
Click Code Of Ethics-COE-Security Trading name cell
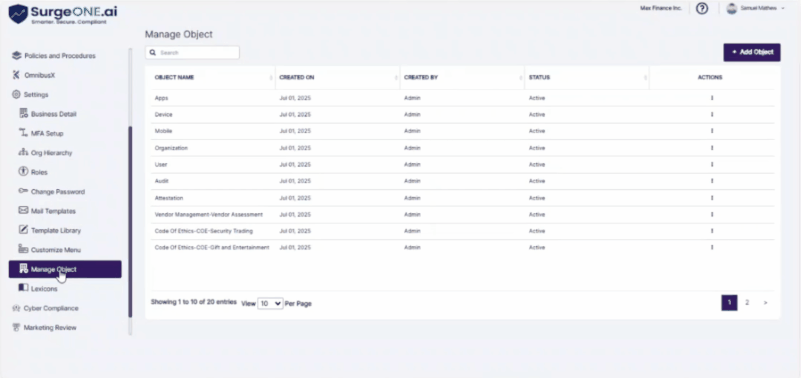coord(203,231)
